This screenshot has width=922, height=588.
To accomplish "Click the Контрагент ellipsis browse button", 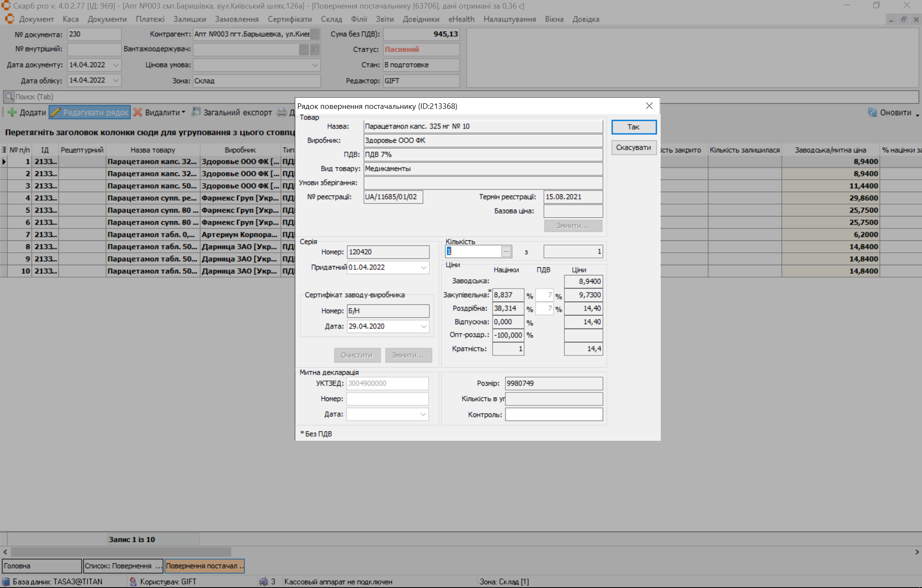I will [315, 34].
